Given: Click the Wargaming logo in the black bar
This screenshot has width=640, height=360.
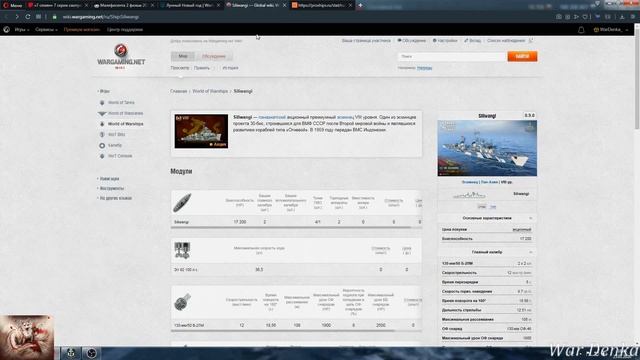Looking at the screenshot, I should [7, 29].
